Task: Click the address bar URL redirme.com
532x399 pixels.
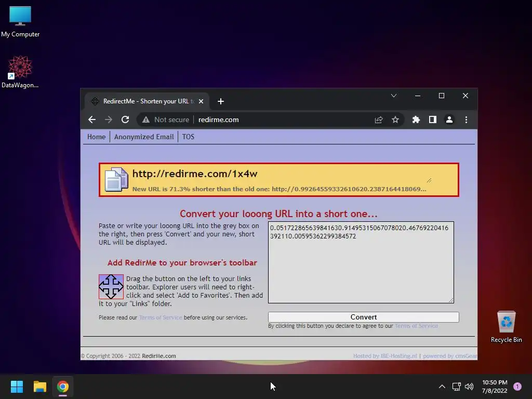Action: coord(219,119)
